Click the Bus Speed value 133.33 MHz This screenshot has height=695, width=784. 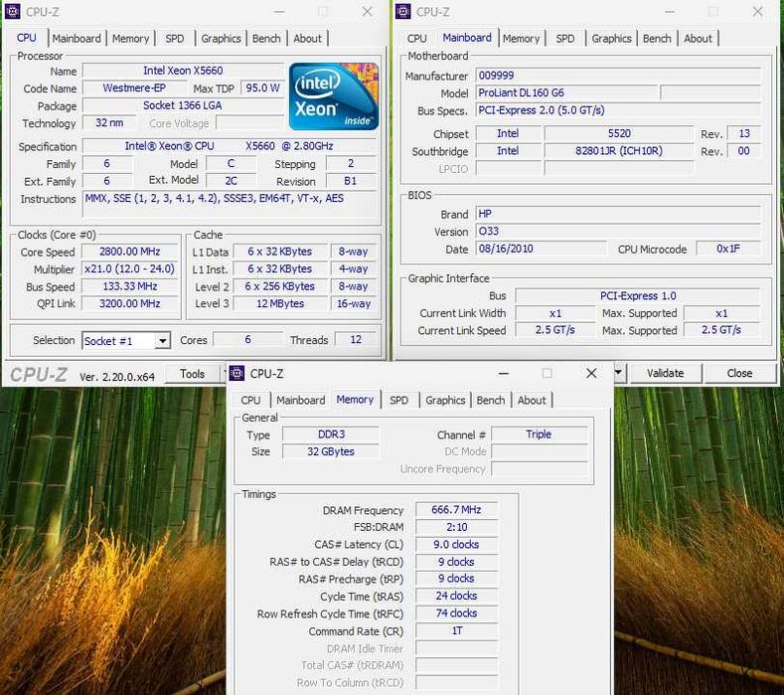point(129,286)
